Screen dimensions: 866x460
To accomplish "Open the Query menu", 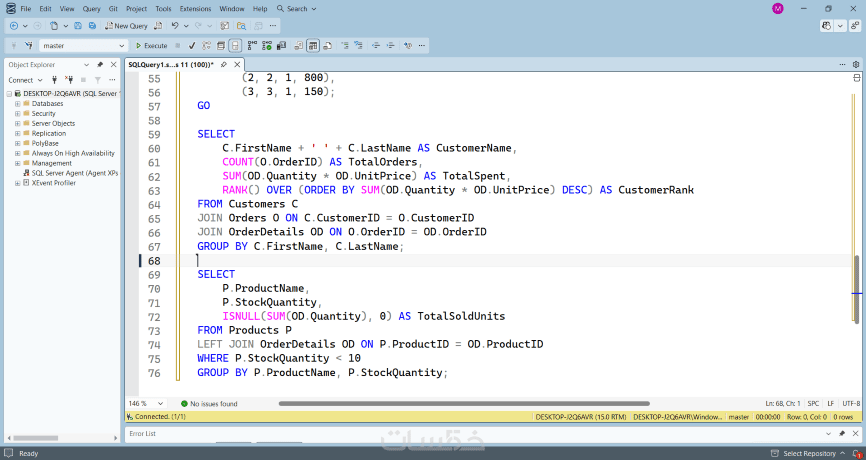I will tap(92, 9).
